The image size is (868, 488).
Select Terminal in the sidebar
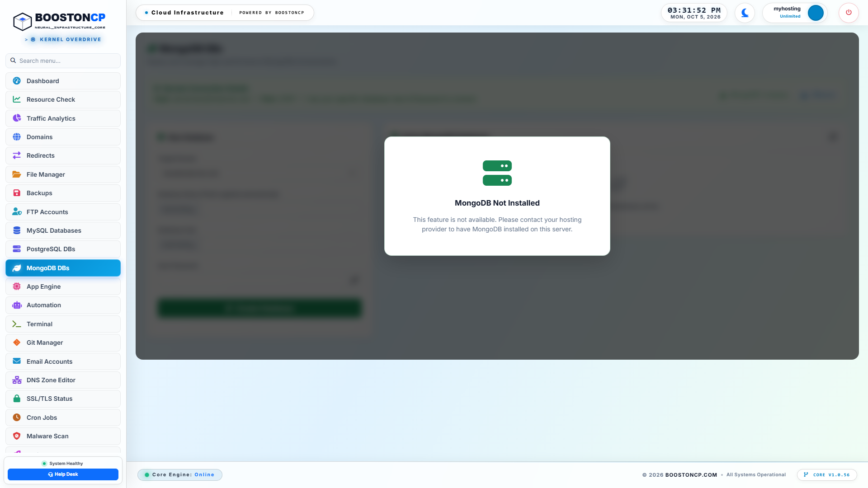(x=63, y=324)
